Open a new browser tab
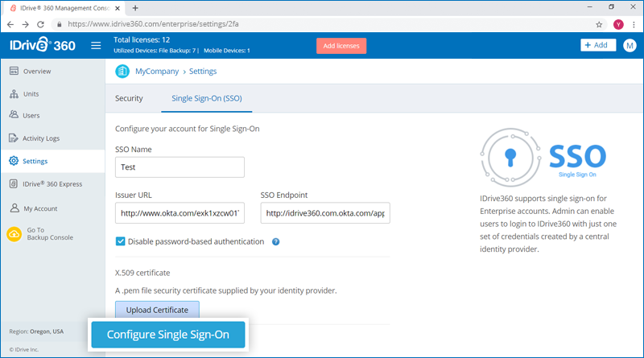Viewport: 644px width, 358px height. 135,8
